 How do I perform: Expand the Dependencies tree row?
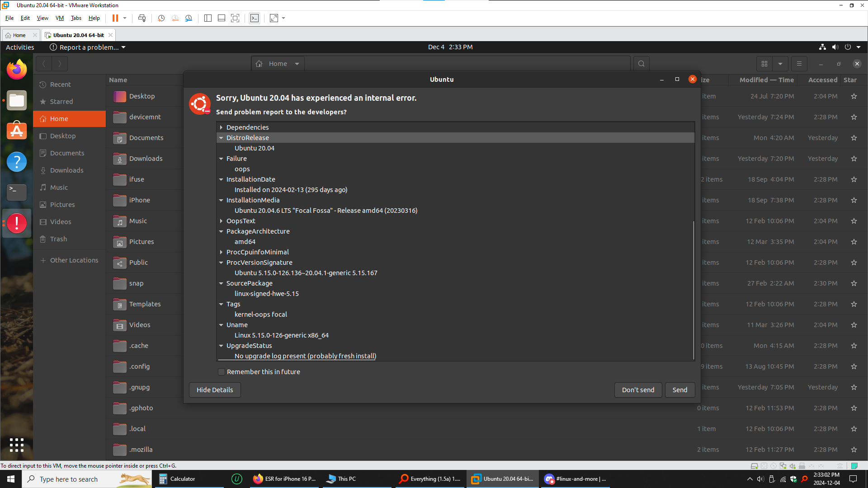221,127
